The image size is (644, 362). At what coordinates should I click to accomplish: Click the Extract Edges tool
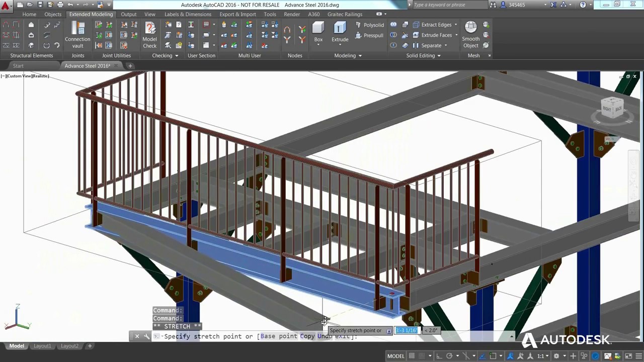(432, 25)
